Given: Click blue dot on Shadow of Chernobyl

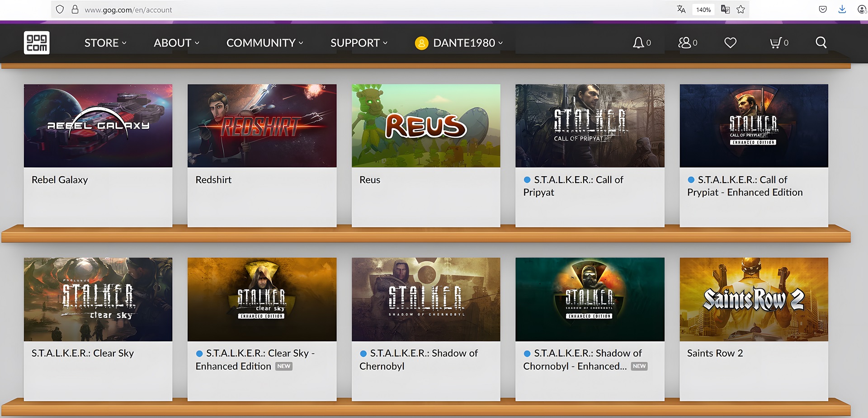Looking at the screenshot, I should pos(363,353).
